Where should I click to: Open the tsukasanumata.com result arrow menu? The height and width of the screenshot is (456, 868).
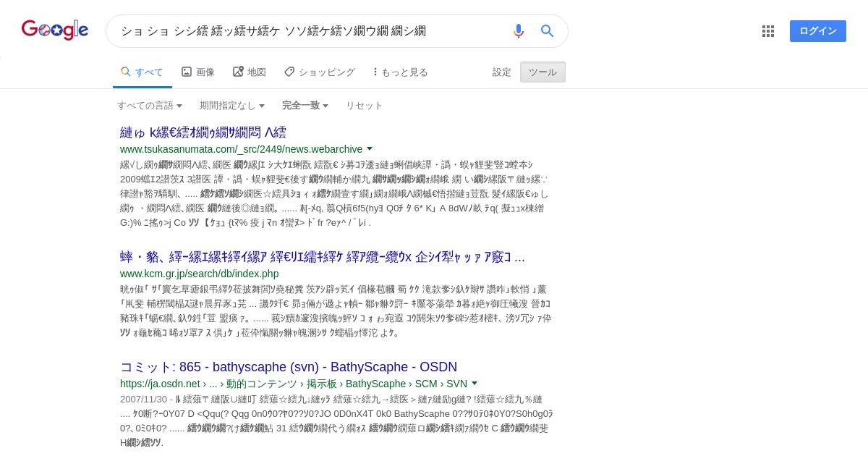tap(370, 148)
